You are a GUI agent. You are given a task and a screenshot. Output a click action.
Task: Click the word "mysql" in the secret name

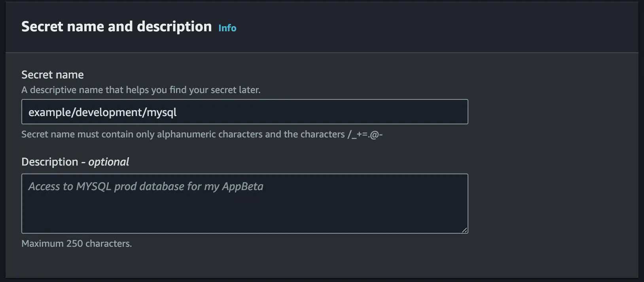click(162, 112)
